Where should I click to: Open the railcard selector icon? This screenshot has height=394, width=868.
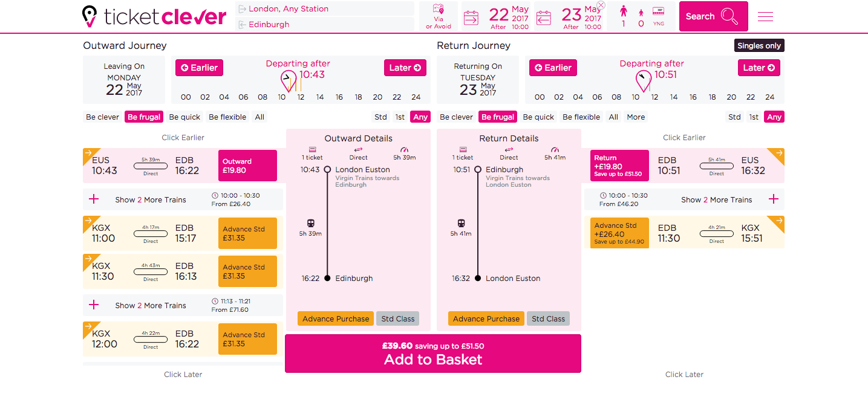[658, 11]
